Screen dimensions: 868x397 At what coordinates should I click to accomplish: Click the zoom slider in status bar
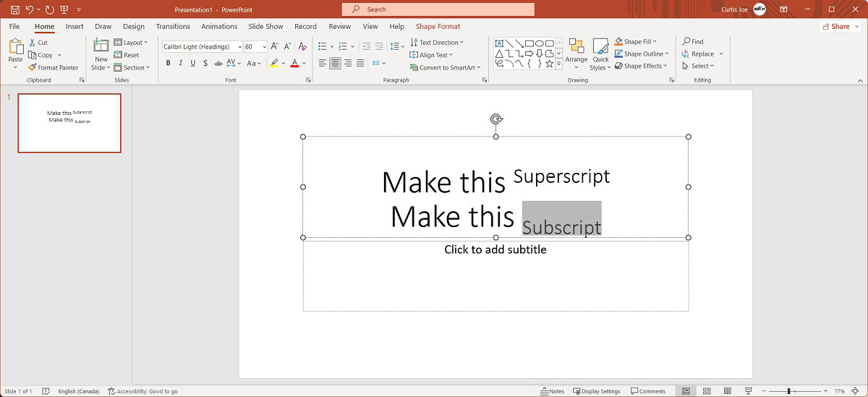pyautogui.click(x=788, y=391)
